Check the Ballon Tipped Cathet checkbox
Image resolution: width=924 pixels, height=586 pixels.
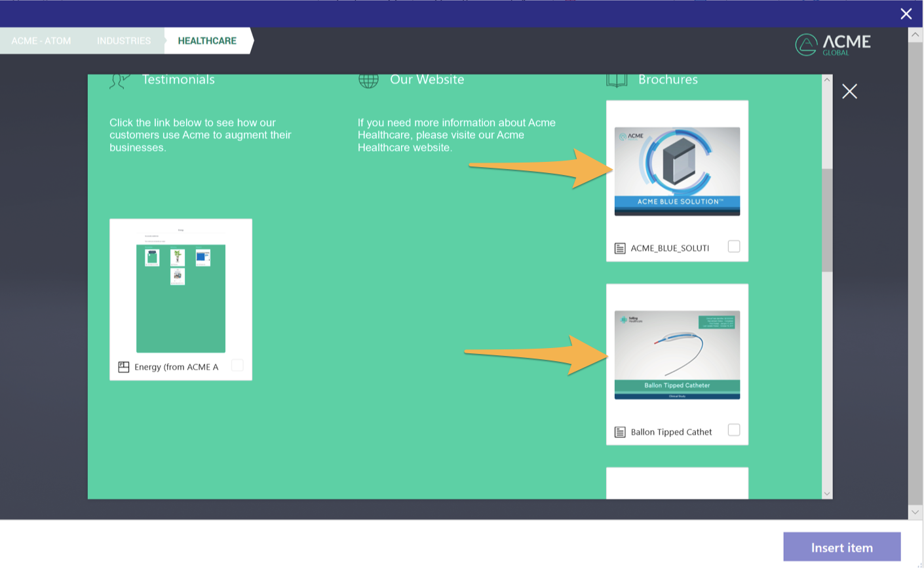pos(734,430)
